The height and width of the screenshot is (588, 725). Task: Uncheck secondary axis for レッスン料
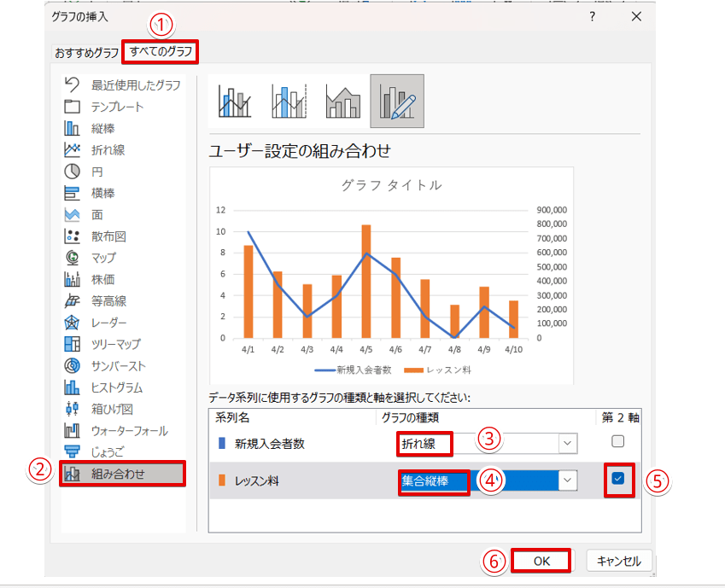click(x=618, y=479)
